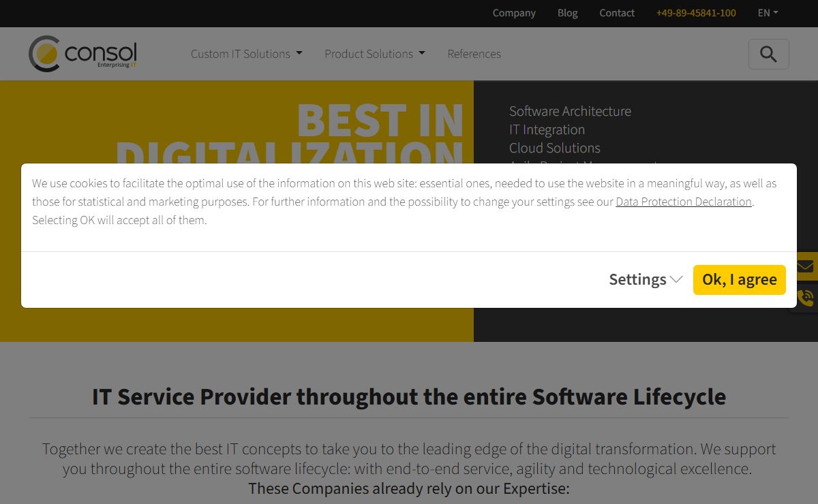The image size is (818, 504).
Task: Accept cookies with Ok, I agree
Action: [x=740, y=279]
